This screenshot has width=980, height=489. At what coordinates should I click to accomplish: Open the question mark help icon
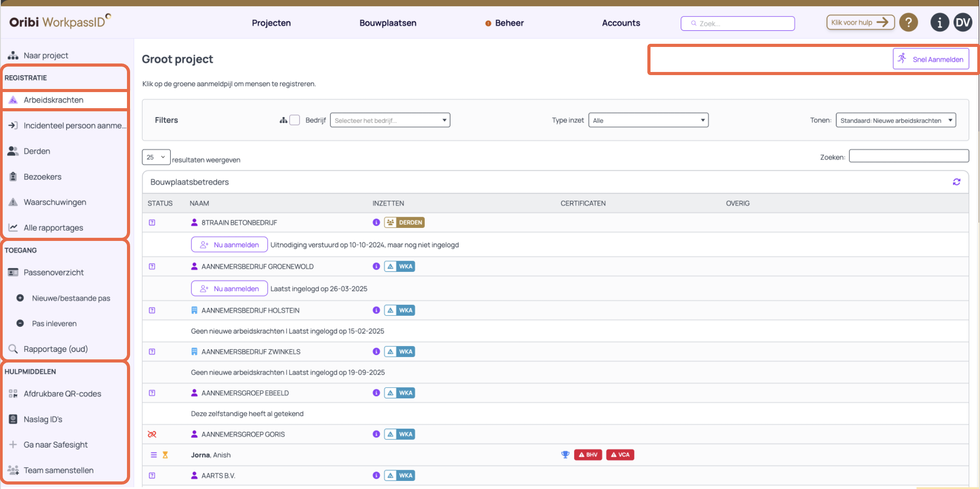[x=908, y=22]
